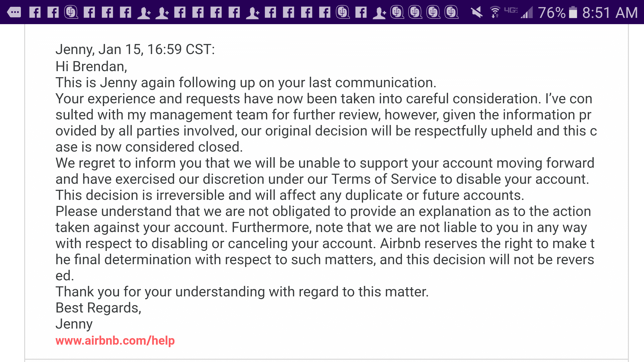Tap the rightmost smiley face chat notification icon

click(452, 12)
